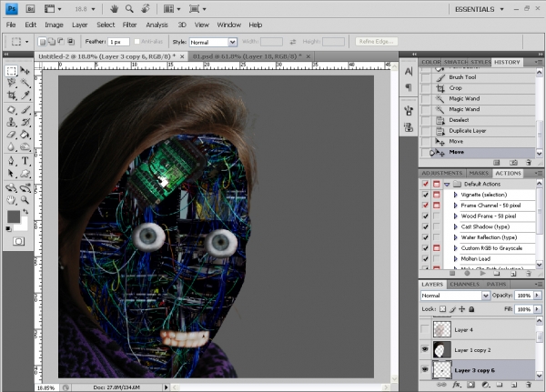Select the Eyedropper tool
546x392 pixels.
coord(25,95)
